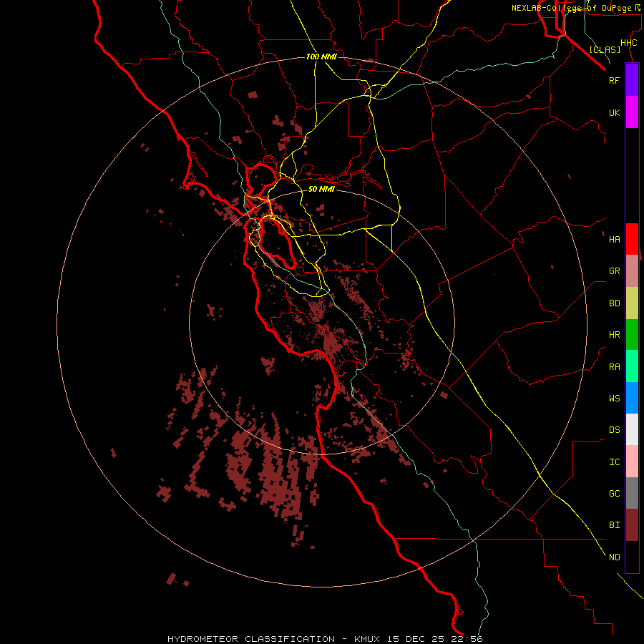Click the NEXLAB-College of DuPage credit text
644x644 pixels.
(x=571, y=8)
